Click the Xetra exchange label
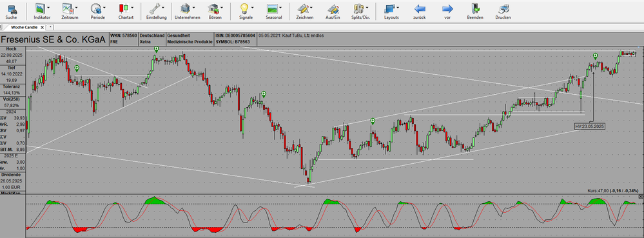This screenshot has width=644, height=238. pos(145,42)
